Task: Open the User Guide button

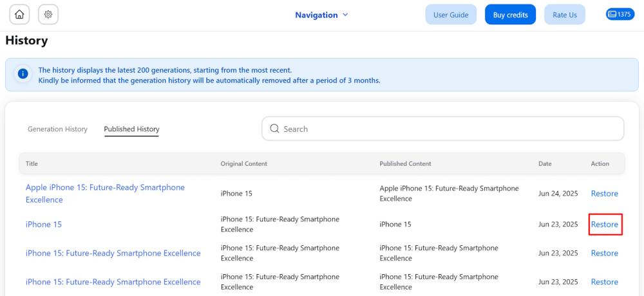Action: [x=451, y=15]
